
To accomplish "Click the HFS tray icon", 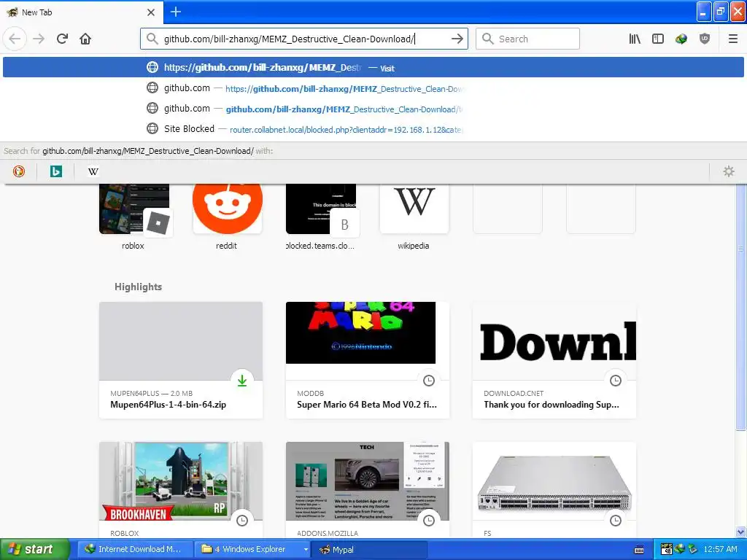I will (667, 549).
